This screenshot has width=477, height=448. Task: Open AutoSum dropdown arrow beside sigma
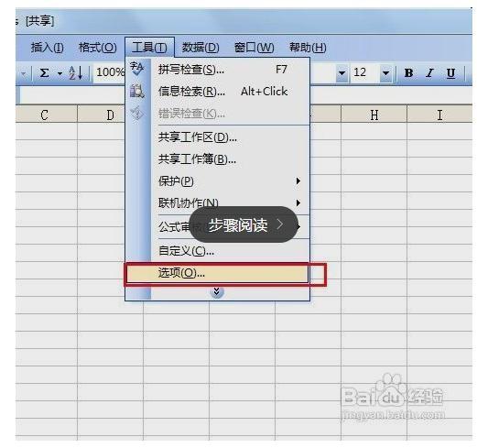pyautogui.click(x=60, y=73)
